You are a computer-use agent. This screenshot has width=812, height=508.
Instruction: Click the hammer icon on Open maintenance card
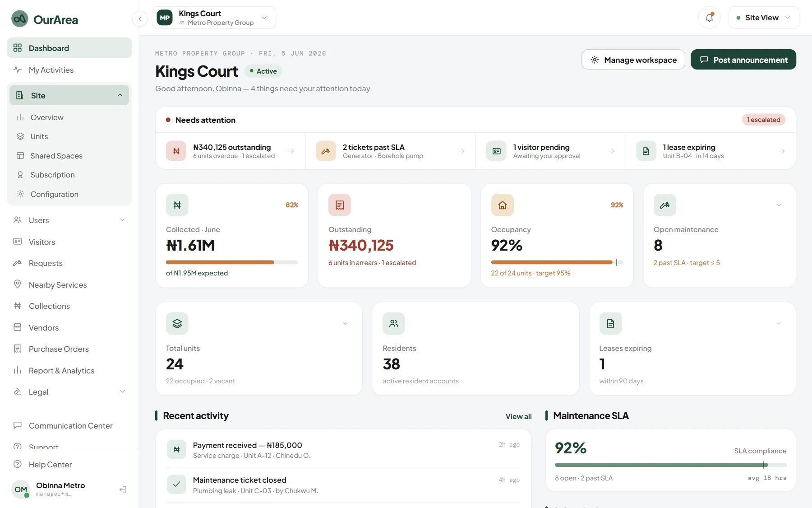coord(665,205)
